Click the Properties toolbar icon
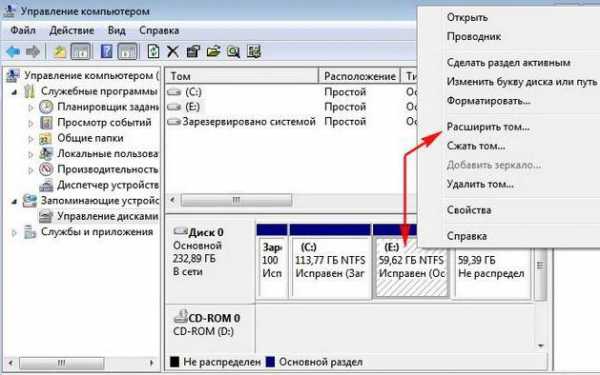 pos(193,51)
